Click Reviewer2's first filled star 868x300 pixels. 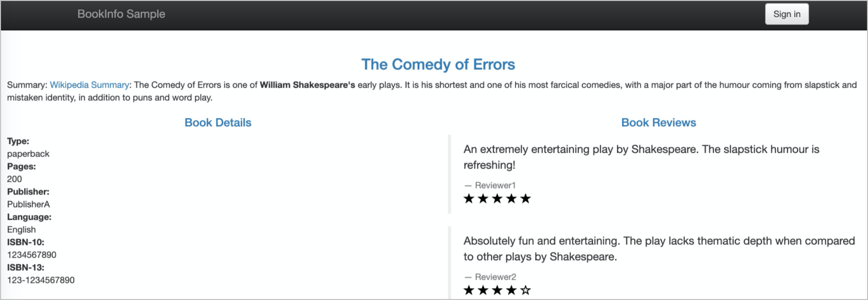pyautogui.click(x=469, y=290)
